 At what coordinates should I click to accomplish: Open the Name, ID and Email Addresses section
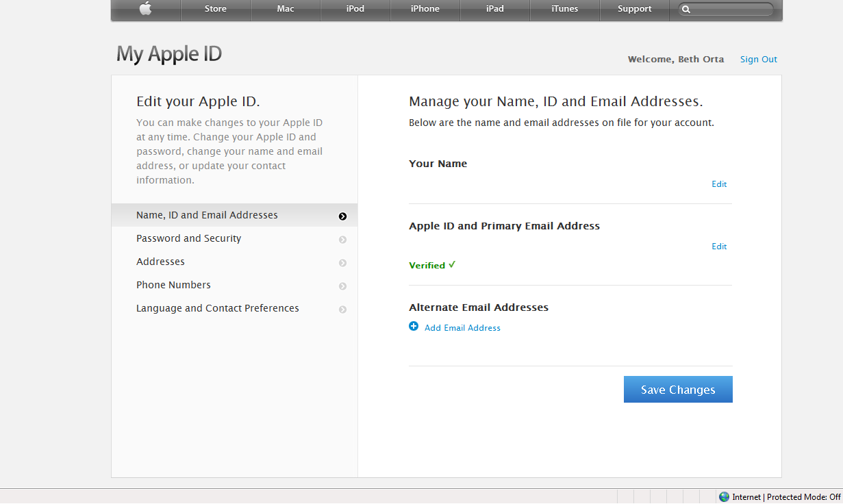tap(207, 214)
